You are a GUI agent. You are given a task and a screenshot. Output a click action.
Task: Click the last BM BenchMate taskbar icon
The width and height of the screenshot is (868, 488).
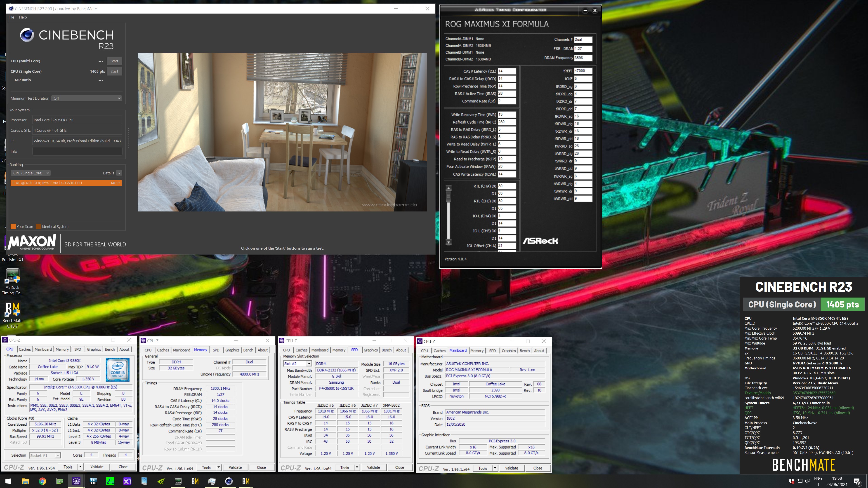click(x=246, y=481)
